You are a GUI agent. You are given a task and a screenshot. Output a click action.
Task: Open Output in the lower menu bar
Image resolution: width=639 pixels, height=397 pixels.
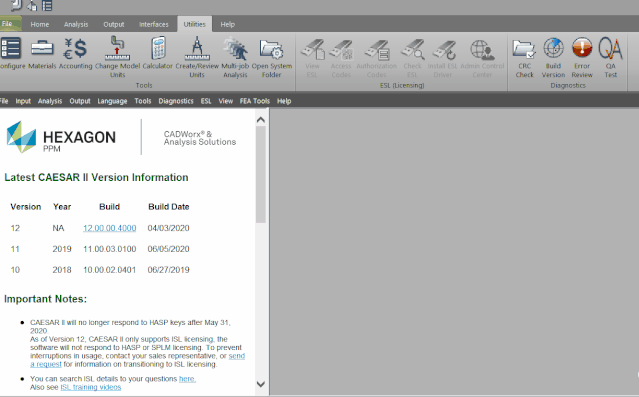coord(79,101)
